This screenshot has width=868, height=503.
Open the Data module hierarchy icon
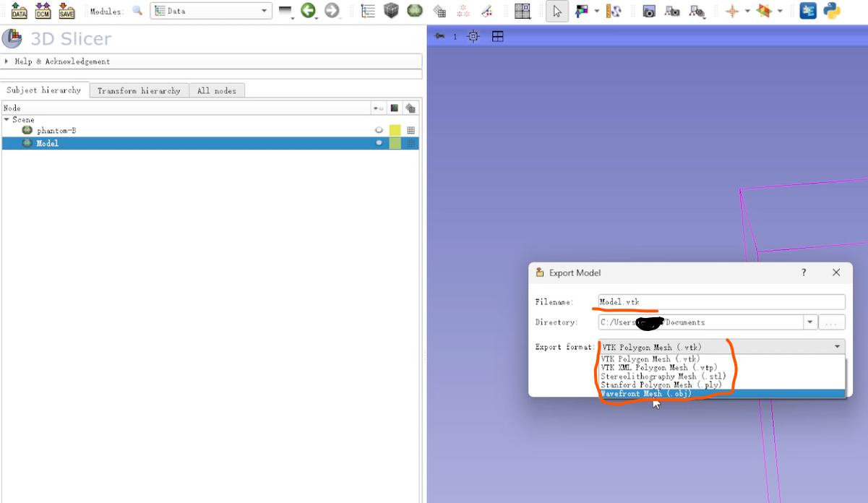point(368,11)
